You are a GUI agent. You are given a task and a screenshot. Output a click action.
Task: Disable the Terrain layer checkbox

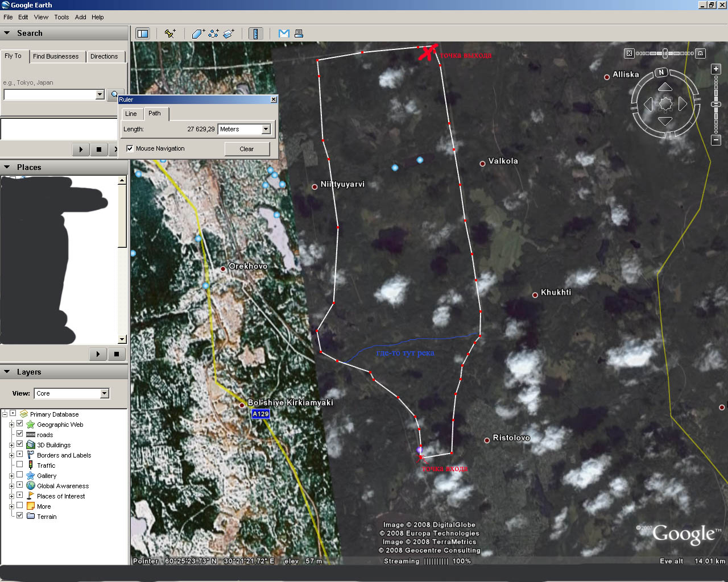[x=20, y=516]
